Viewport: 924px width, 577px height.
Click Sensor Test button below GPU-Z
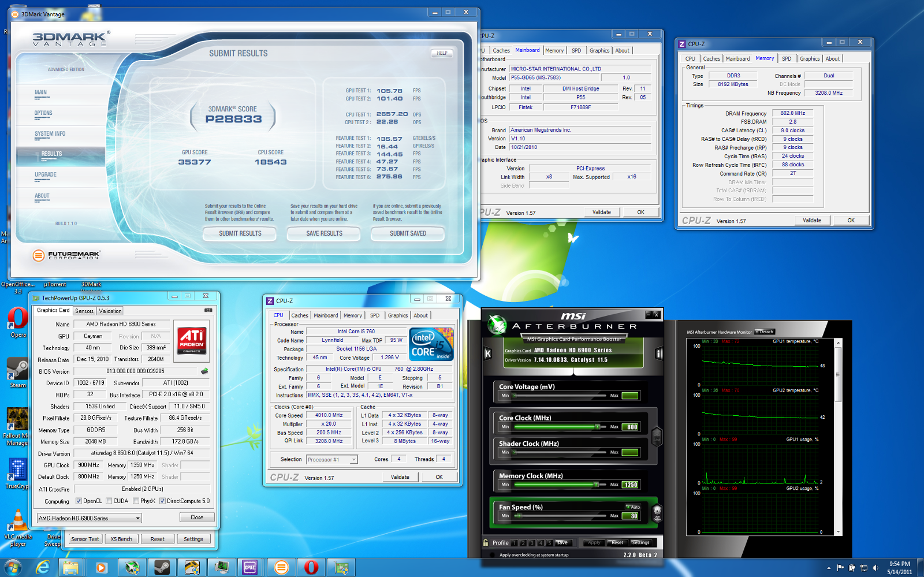pos(85,539)
